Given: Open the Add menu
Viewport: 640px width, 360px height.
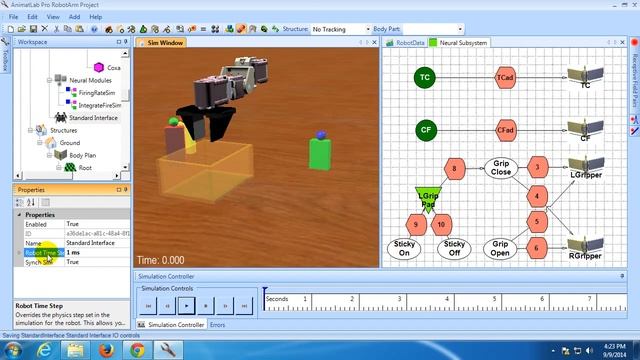Looking at the screenshot, I should click(74, 17).
